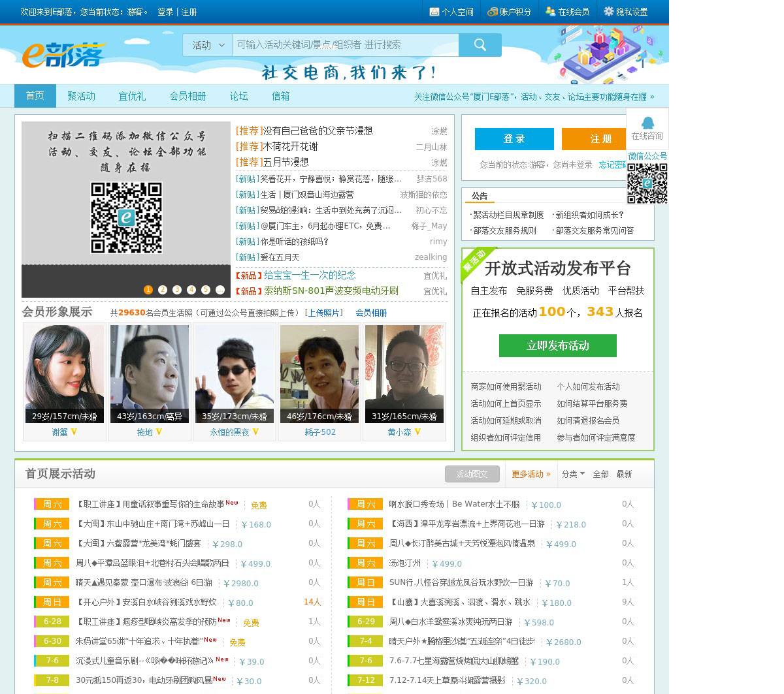
Task: Switch banner to slide 5
Action: [x=206, y=290]
